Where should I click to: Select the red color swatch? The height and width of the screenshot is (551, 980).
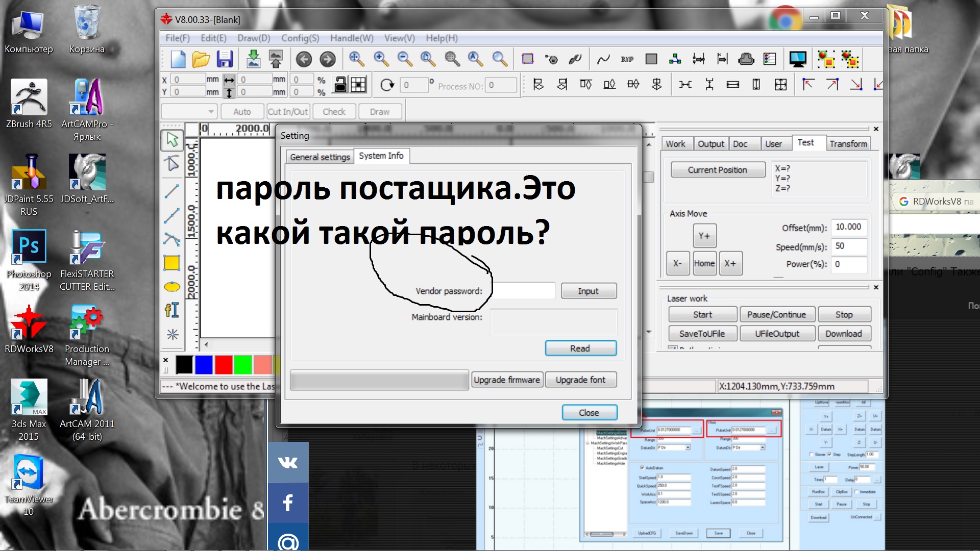tap(224, 364)
